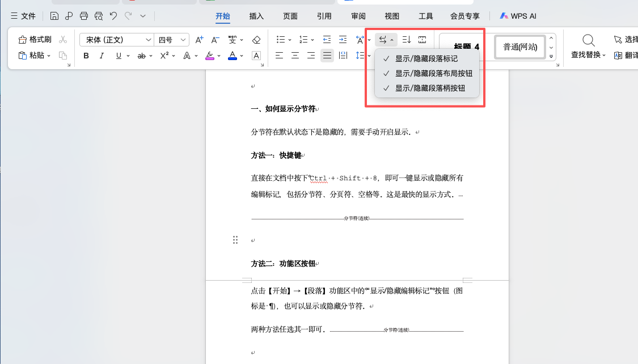638x364 pixels.
Task: Toggle Bold formatting
Action: pyautogui.click(x=86, y=56)
